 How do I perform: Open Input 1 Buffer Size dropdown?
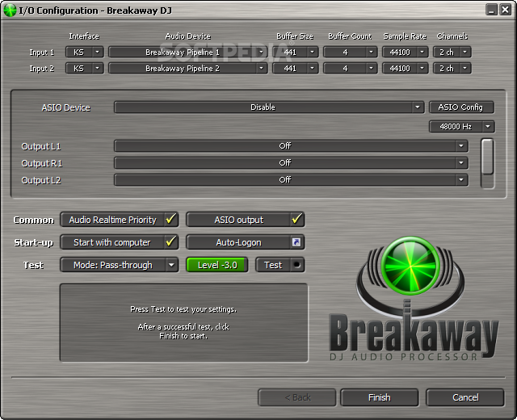[296, 52]
